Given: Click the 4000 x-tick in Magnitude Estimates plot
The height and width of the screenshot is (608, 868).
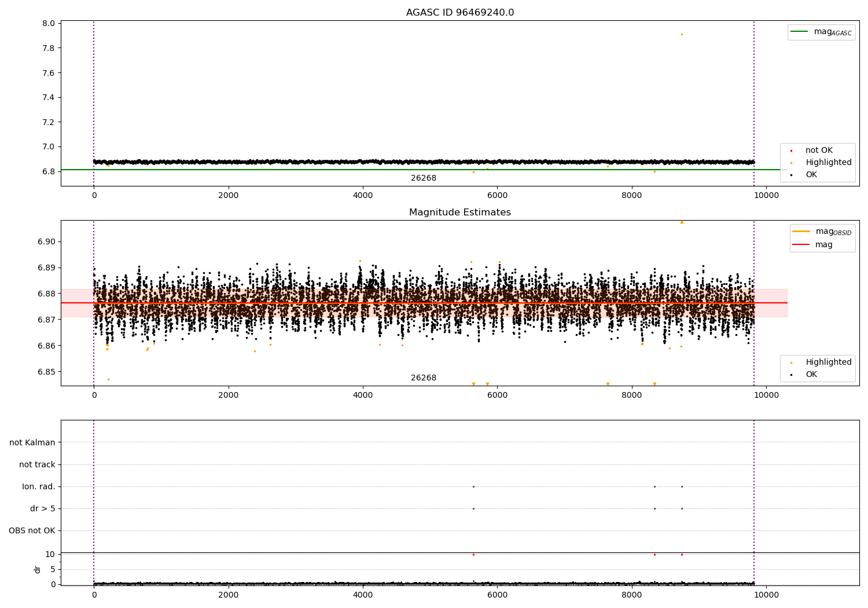Looking at the screenshot, I should point(363,395).
